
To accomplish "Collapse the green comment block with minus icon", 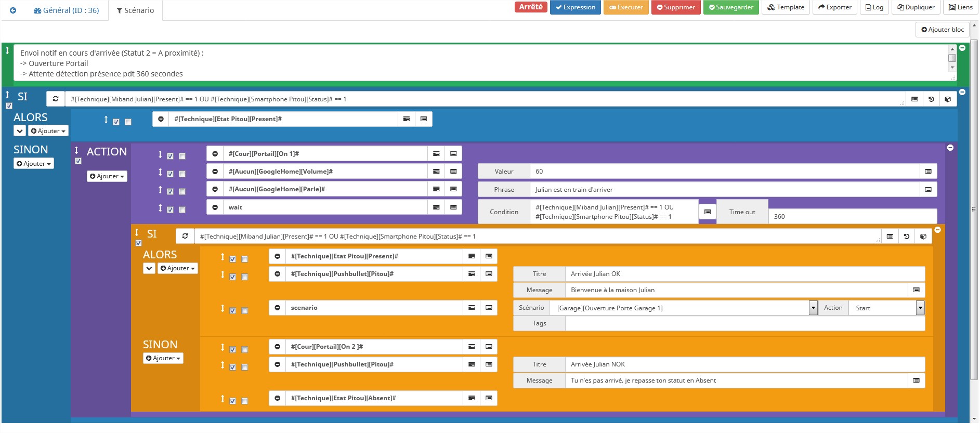I will (962, 48).
